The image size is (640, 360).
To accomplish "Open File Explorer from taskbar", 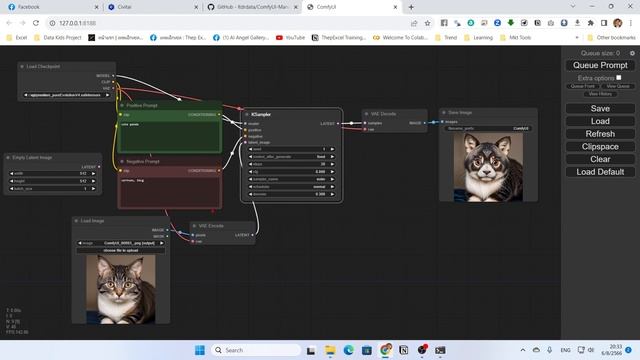I will (x=330, y=350).
